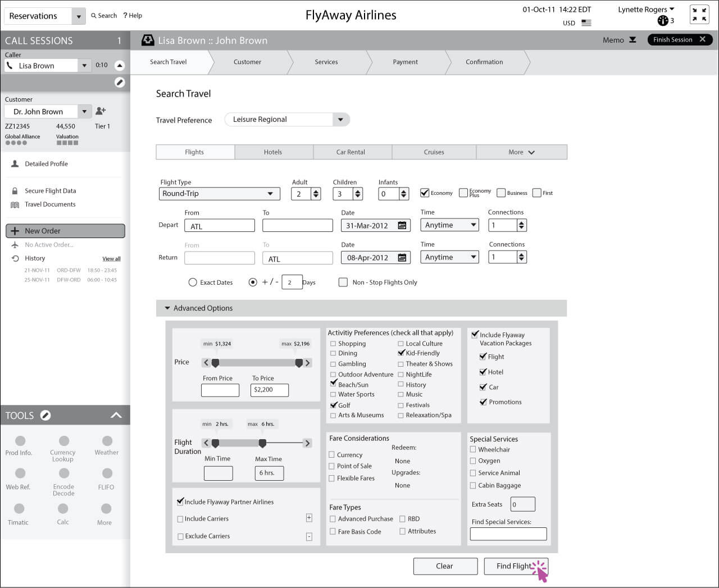Switch to the Hotels tab
This screenshot has width=719, height=588.
coord(274,152)
